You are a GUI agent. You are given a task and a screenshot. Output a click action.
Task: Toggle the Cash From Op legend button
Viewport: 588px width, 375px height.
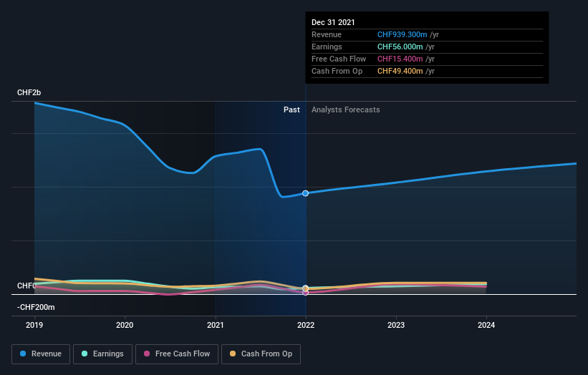261,354
